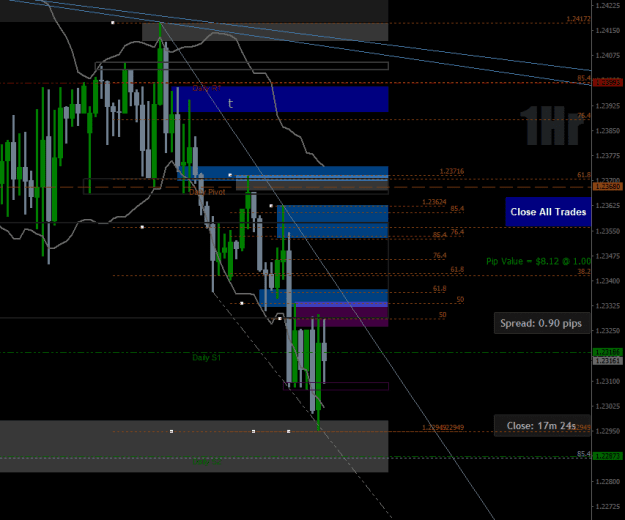Click the green 1.22873 price tag
The height and width of the screenshot is (520, 625).
tap(608, 456)
